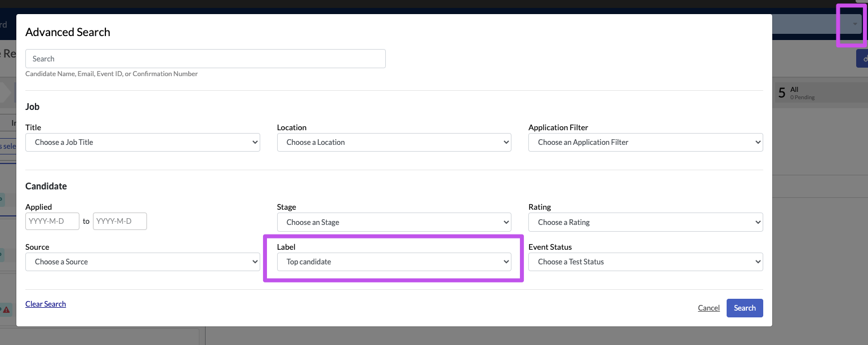Click the blue Search button
Viewport: 868px width, 345px height.
(745, 308)
